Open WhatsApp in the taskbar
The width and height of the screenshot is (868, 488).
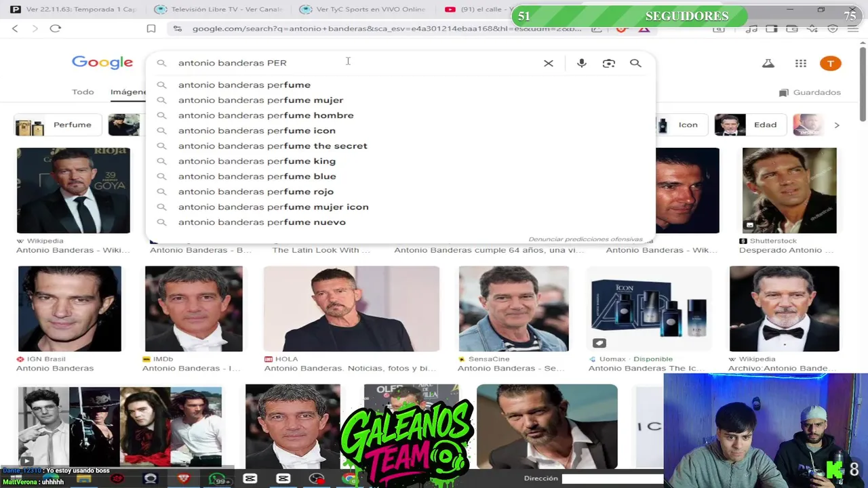tap(218, 479)
